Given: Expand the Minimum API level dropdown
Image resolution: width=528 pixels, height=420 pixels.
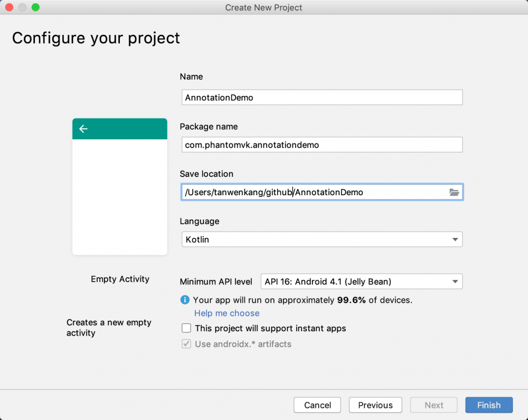Looking at the screenshot, I should 362,282.
